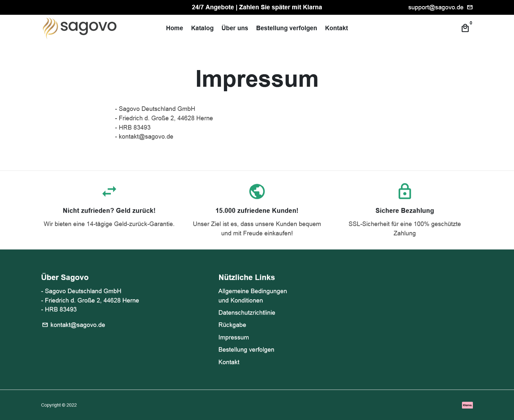Click the 'Über Sagovo' footer heading
514x420 pixels.
click(65, 277)
